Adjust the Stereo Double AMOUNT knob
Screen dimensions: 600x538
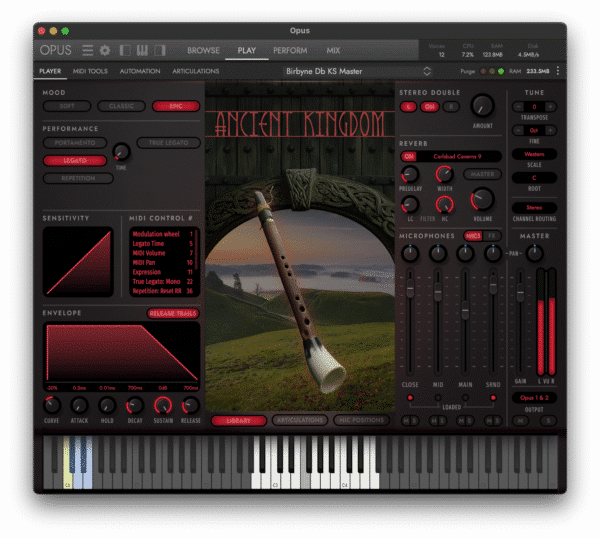[482, 106]
